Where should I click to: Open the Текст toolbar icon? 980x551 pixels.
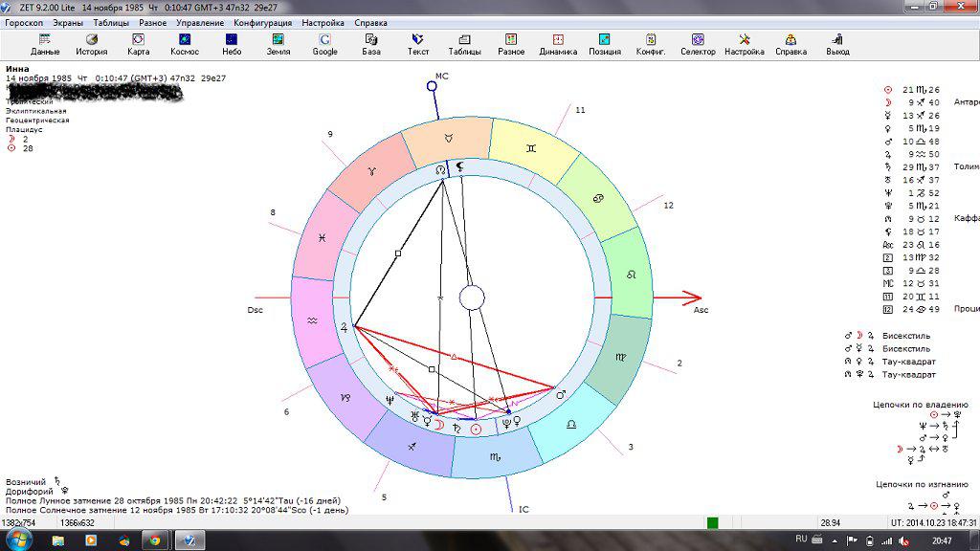point(417,45)
